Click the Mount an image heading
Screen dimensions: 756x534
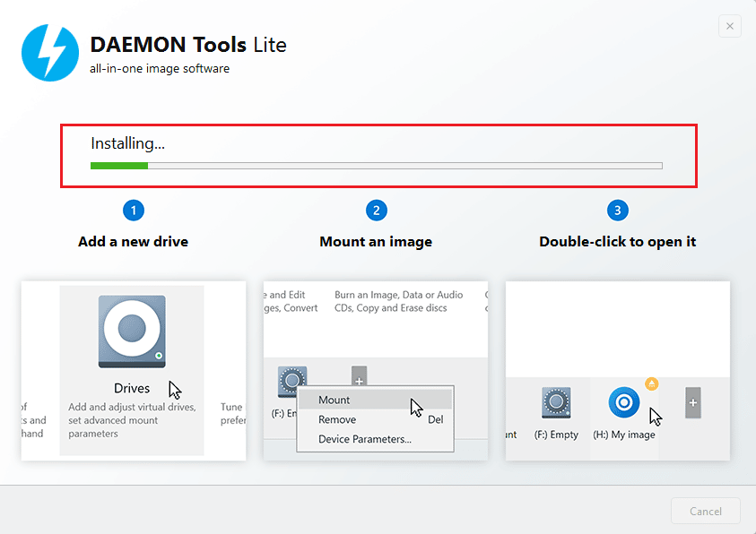376,241
